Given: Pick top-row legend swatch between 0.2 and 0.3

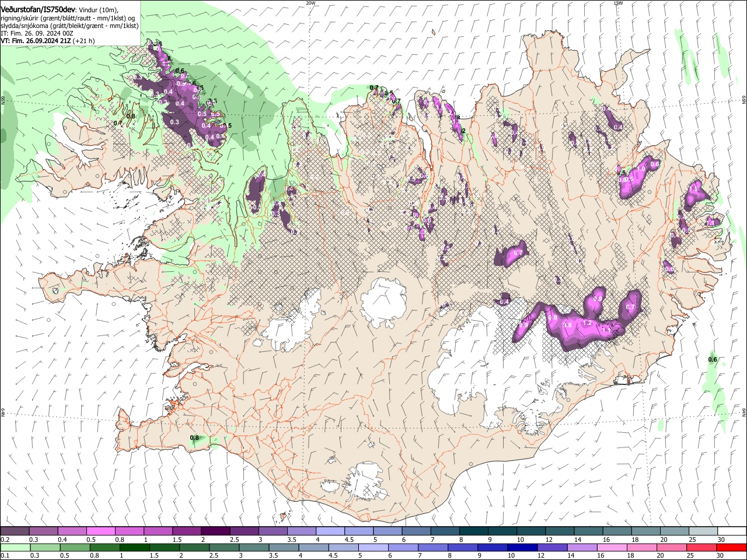Looking at the screenshot, I should 15,531.
